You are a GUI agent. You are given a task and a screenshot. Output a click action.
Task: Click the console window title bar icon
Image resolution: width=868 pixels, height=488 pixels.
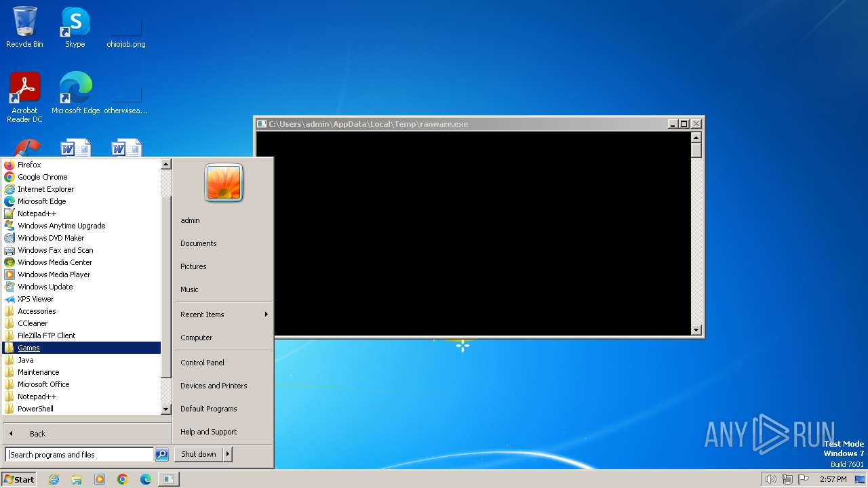point(262,124)
